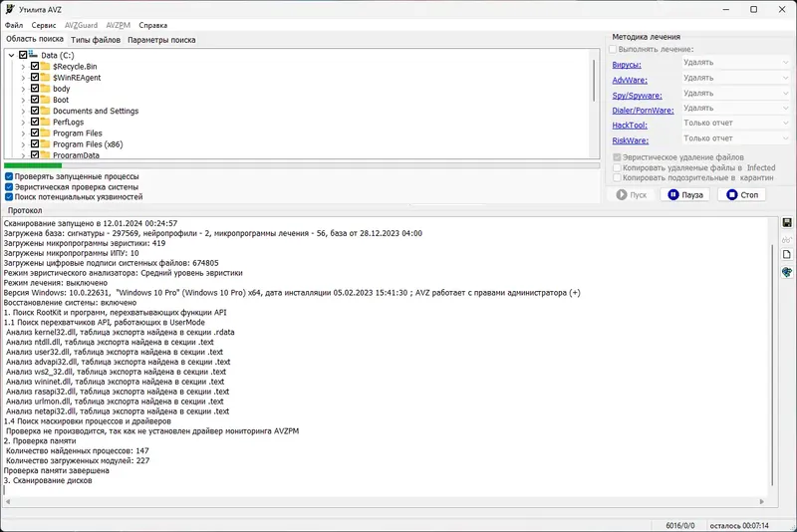Viewport: 797px width, 532px height.
Task: Toggle 'Копировать удаляемые файлы в Infected' checkbox
Action: point(617,167)
